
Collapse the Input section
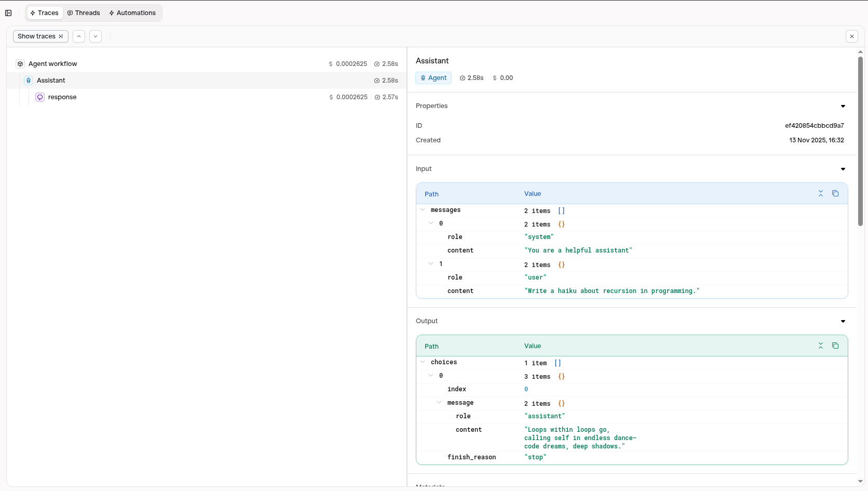843,169
